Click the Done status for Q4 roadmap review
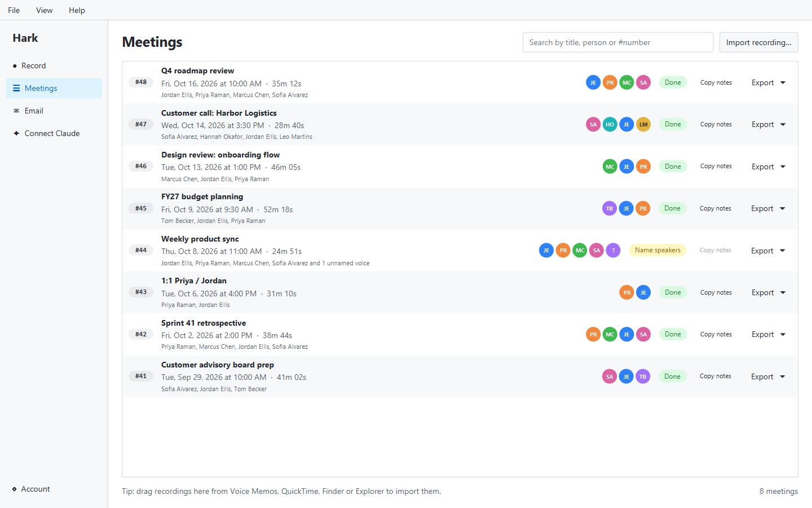Screen dimensions: 812x508 673,82
